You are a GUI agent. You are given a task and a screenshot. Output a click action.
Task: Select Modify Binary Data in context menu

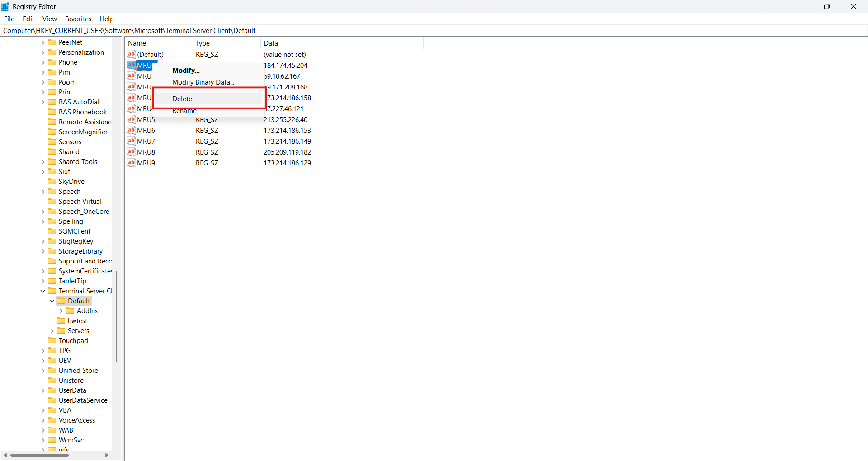coord(203,82)
